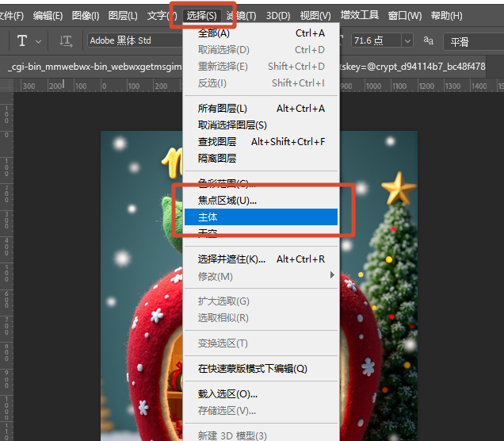This screenshot has width=504, height=441.
Task: Choose 取消选择图层(S) entry
Action: tap(261, 125)
